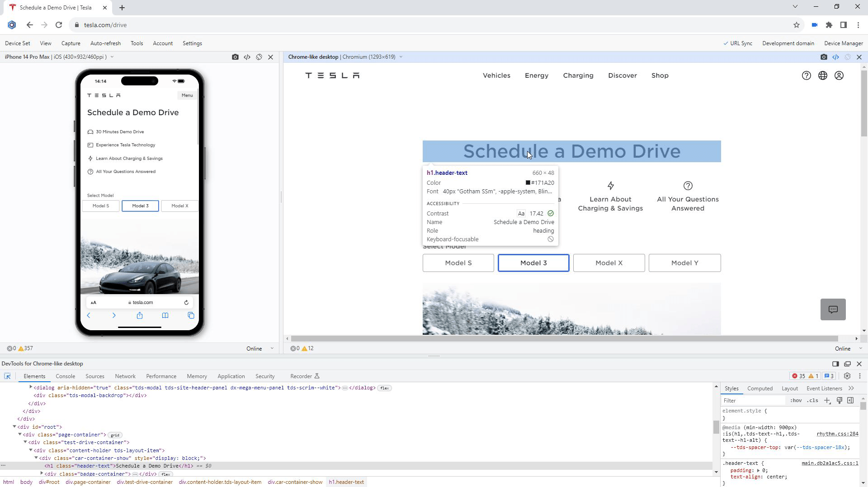Switch to the Computed tab in DevTools

point(759,389)
